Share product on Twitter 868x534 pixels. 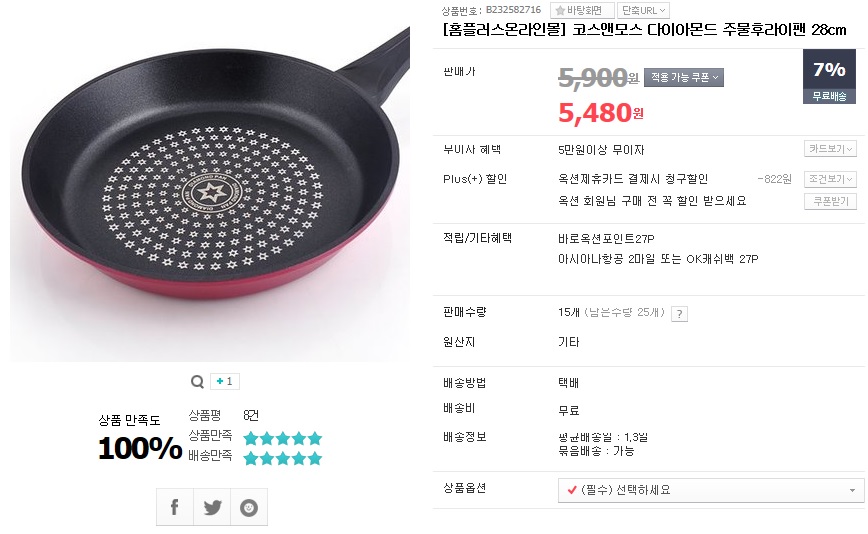pyautogui.click(x=212, y=507)
